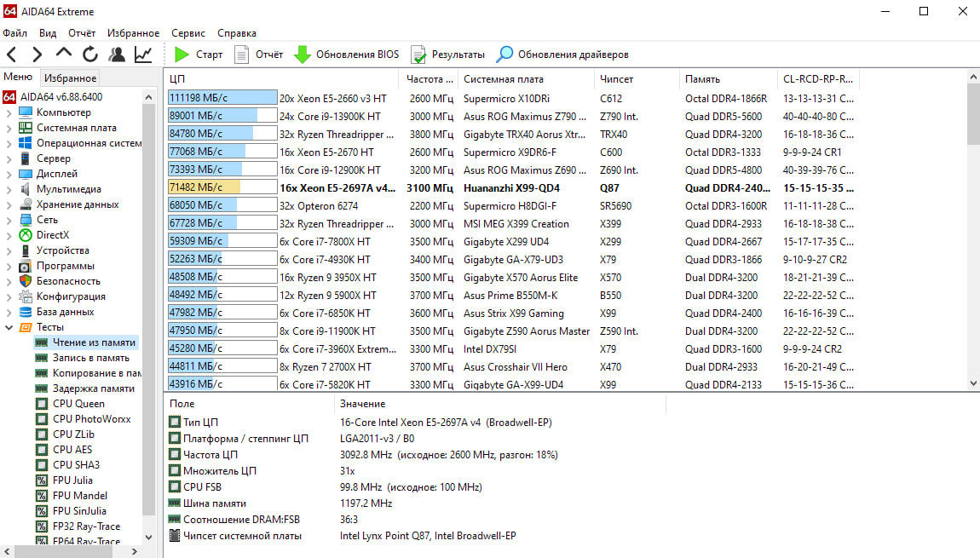Expand the Операционная система node
Viewport: 980px width, 558px height.
pyautogui.click(x=9, y=144)
